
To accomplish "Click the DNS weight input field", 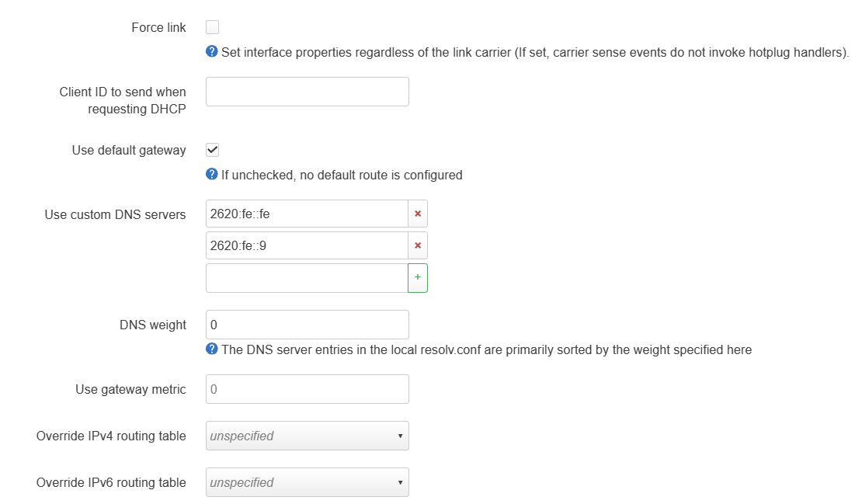I will tap(308, 325).
